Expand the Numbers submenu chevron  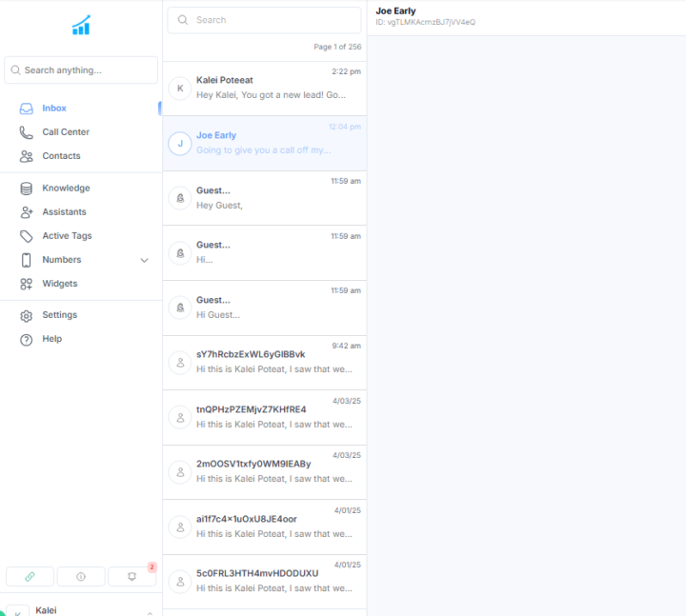pyautogui.click(x=145, y=260)
